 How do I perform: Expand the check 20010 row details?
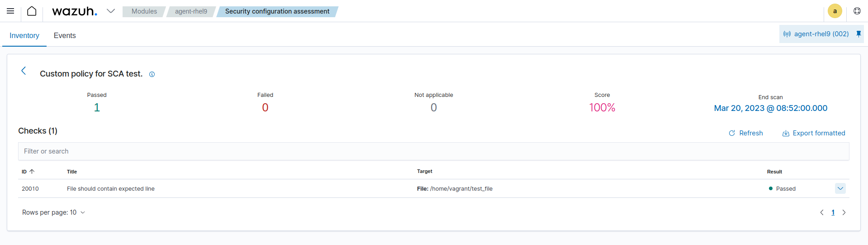tap(840, 188)
